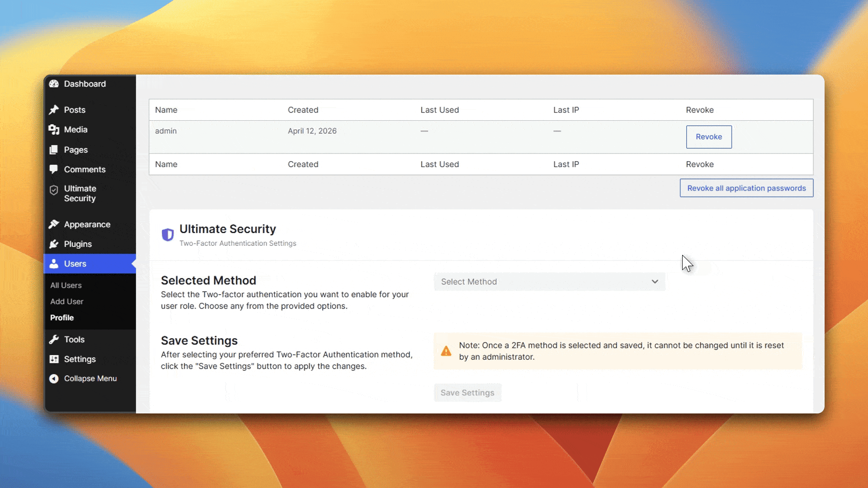This screenshot has width=868, height=488.
Task: Click the Ultimate Security shield icon in sidebar
Action: (54, 190)
